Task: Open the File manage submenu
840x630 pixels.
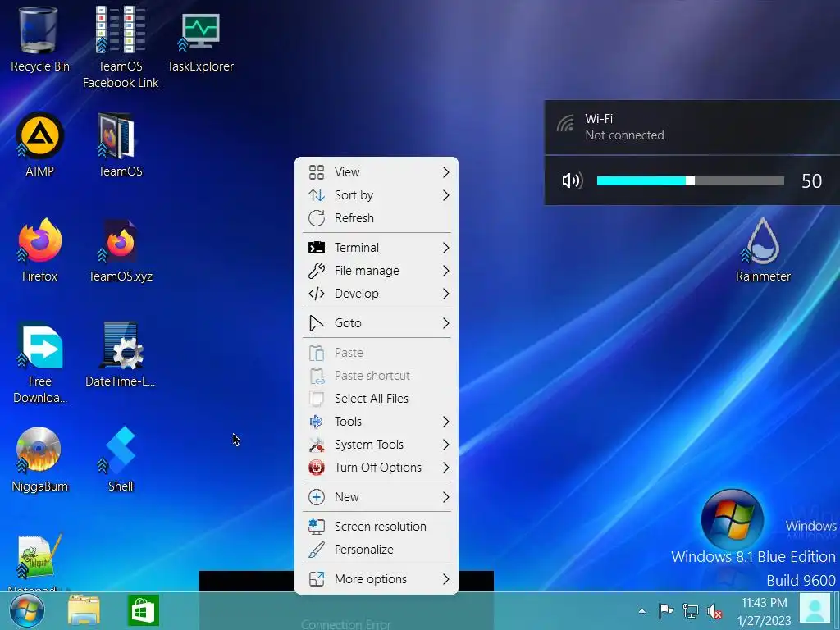Action: [x=377, y=271]
